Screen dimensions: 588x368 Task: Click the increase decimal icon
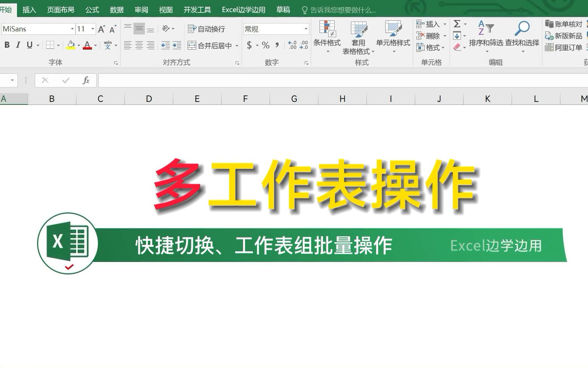tap(292, 45)
